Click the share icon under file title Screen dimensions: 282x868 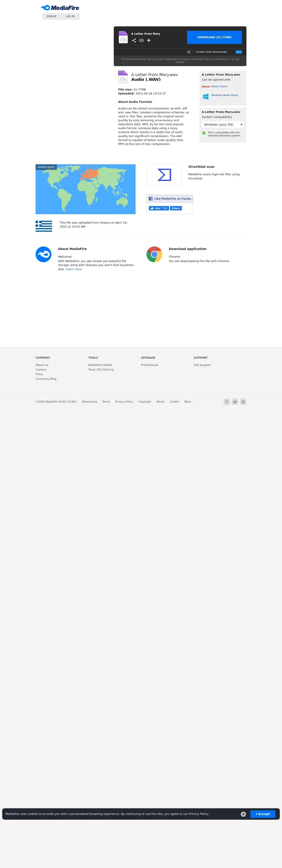(134, 40)
